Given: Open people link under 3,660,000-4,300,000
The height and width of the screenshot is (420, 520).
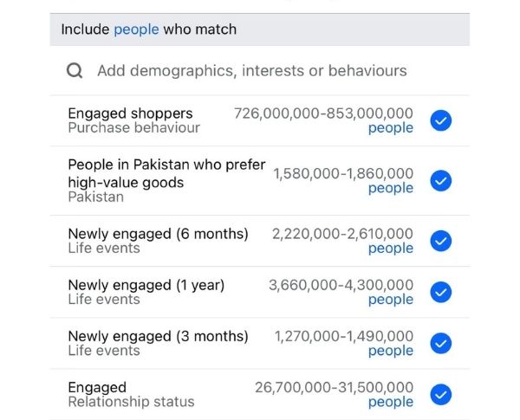Looking at the screenshot, I should point(391,300).
